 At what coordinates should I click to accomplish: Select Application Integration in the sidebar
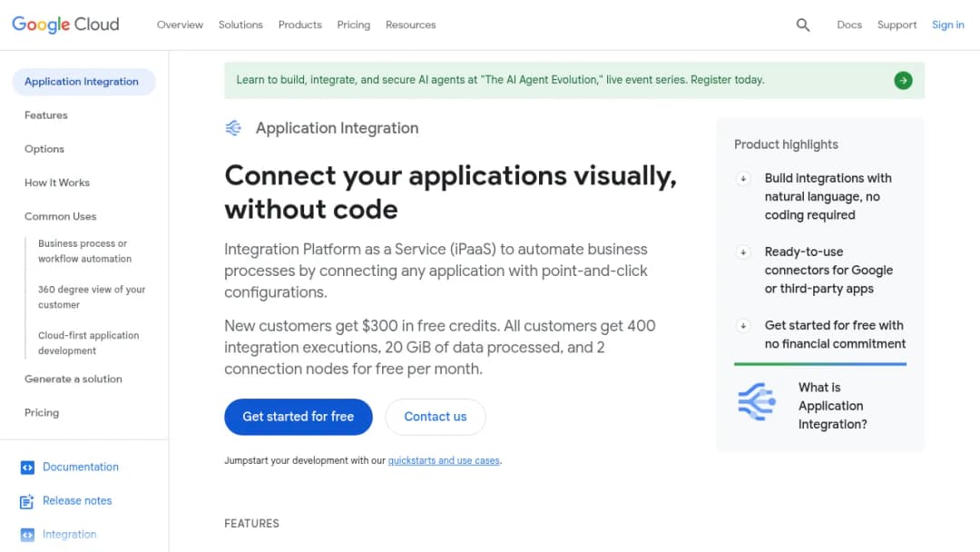tap(83, 82)
